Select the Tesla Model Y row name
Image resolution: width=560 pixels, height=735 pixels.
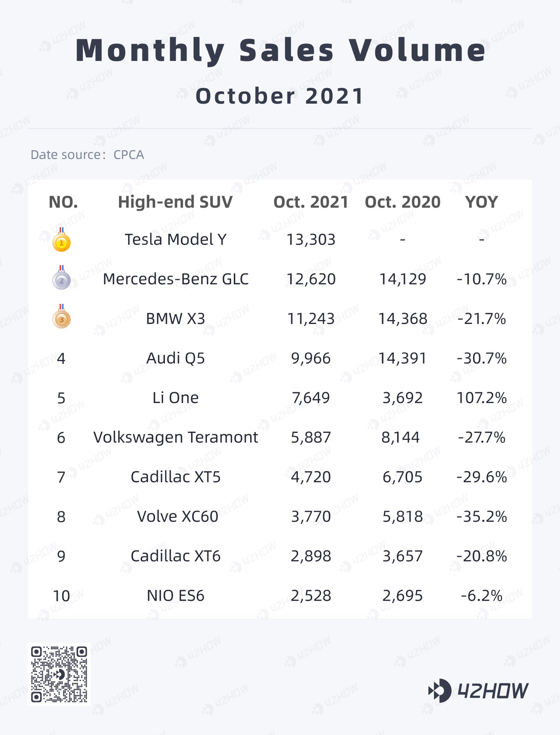[175, 239]
